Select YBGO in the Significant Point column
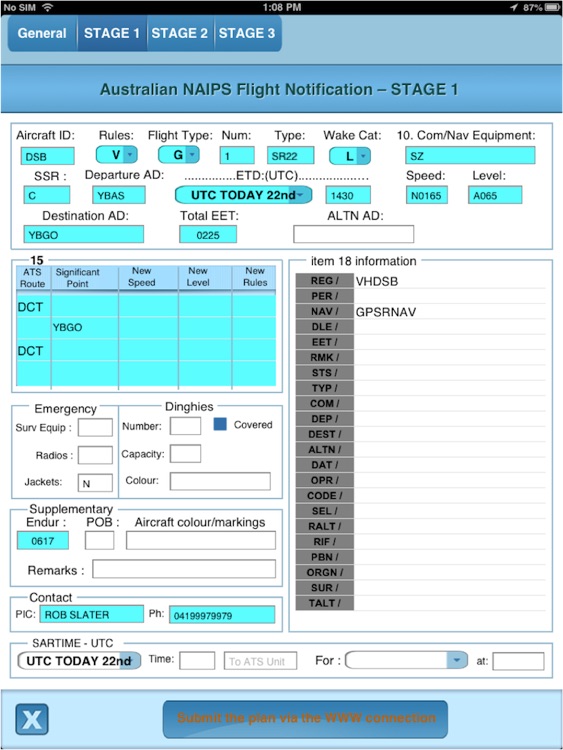The height and width of the screenshot is (750, 563). point(85,328)
